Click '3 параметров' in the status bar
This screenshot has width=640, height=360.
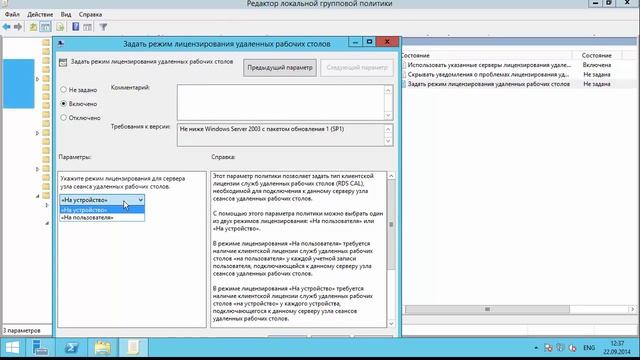22,330
